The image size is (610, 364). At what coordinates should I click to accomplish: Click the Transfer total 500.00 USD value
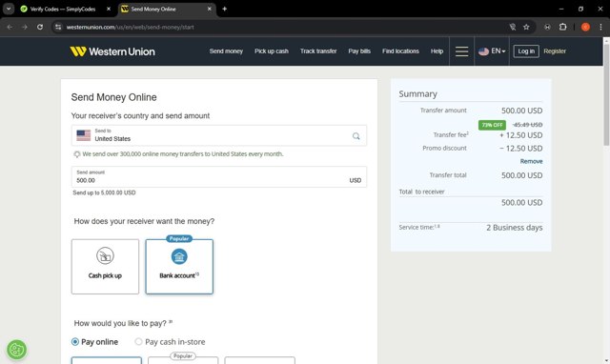521,175
